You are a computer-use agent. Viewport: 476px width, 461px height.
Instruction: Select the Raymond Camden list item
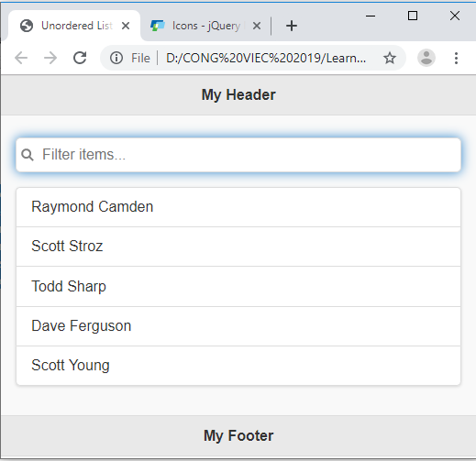[x=238, y=207]
